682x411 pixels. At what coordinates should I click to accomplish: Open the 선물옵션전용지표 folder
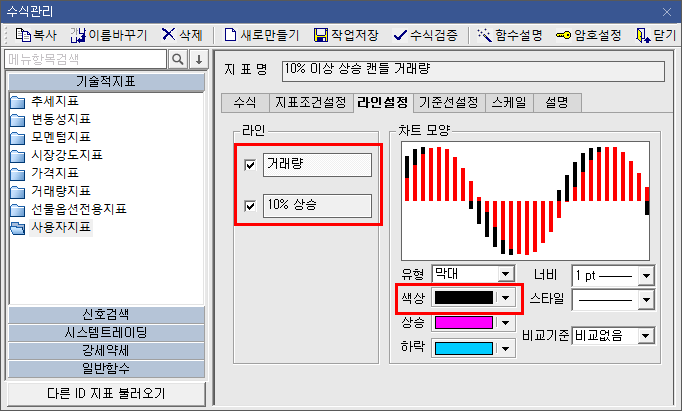68,209
